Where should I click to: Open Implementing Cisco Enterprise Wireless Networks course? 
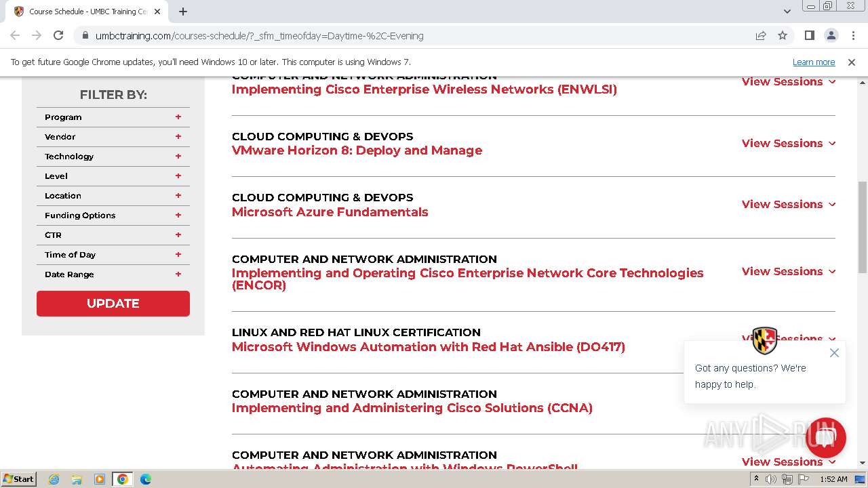pos(425,89)
